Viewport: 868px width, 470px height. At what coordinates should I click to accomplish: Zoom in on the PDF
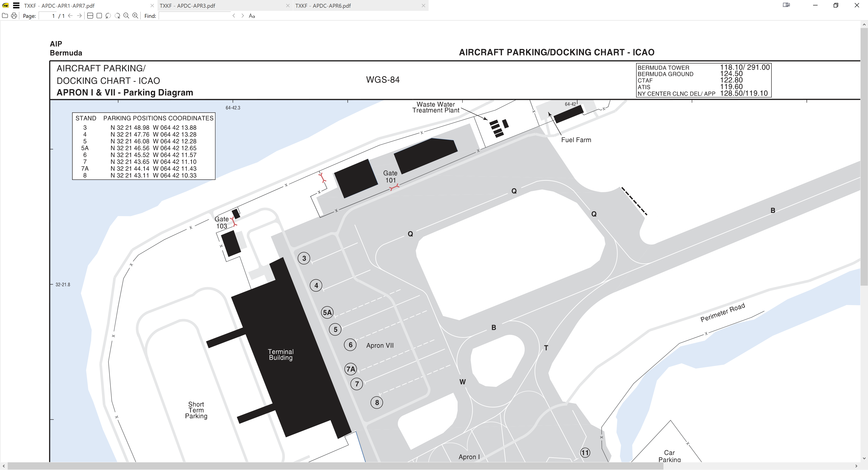(x=135, y=16)
